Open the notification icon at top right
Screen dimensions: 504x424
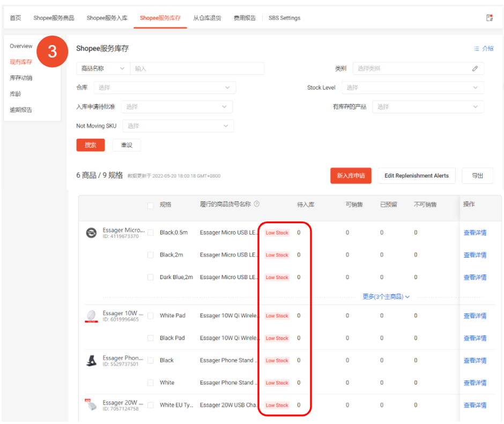tap(490, 18)
